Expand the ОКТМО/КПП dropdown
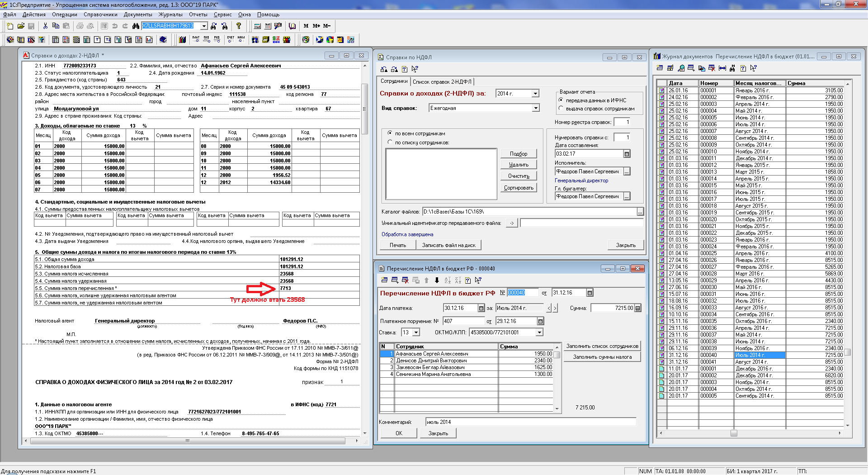 [x=539, y=332]
